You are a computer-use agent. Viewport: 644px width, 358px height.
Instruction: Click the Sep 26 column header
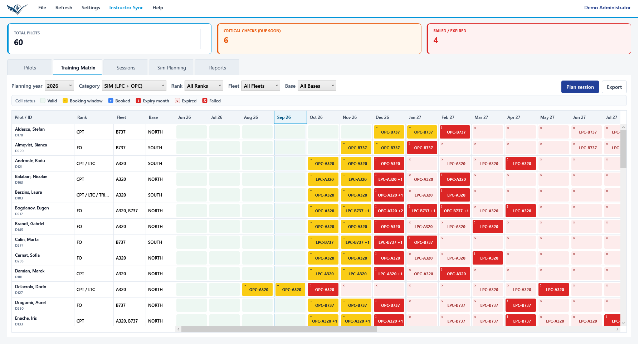coord(291,117)
